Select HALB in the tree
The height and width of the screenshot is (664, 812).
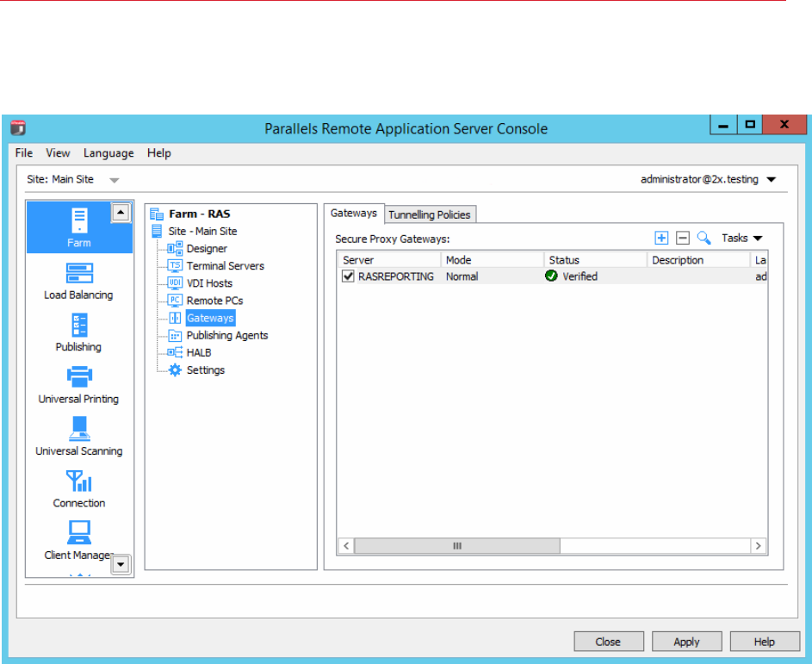point(199,353)
